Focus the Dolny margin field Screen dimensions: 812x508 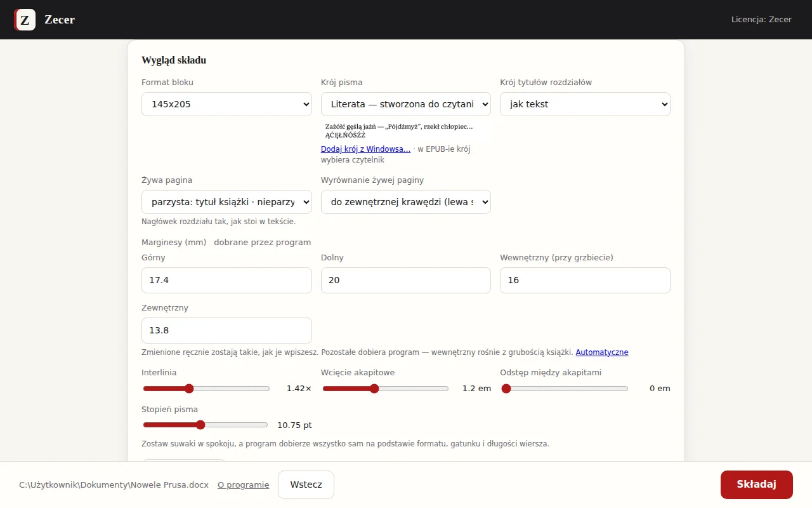[x=406, y=280]
